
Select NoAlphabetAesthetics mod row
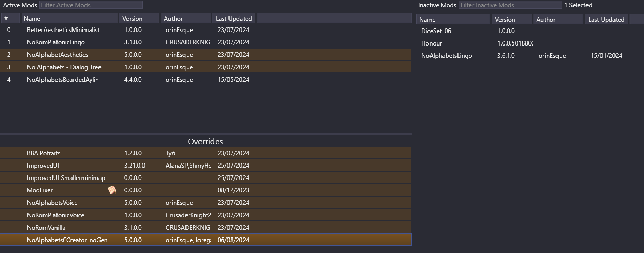click(206, 55)
